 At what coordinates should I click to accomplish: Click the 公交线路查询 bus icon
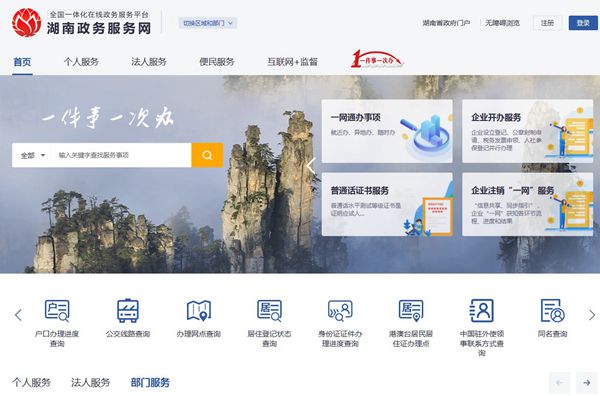[128, 311]
